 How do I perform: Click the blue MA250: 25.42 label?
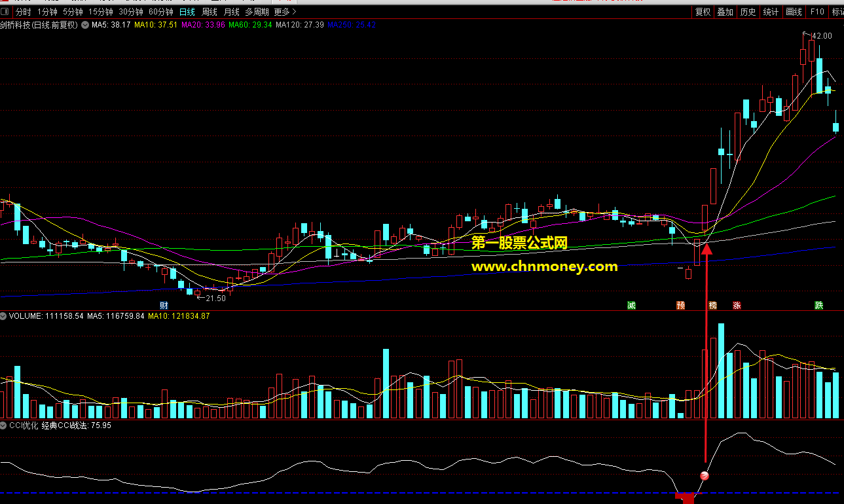tap(352, 25)
